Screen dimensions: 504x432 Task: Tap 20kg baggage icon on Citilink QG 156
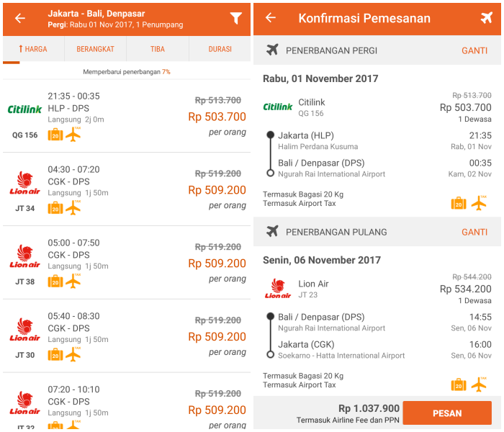[55, 135]
